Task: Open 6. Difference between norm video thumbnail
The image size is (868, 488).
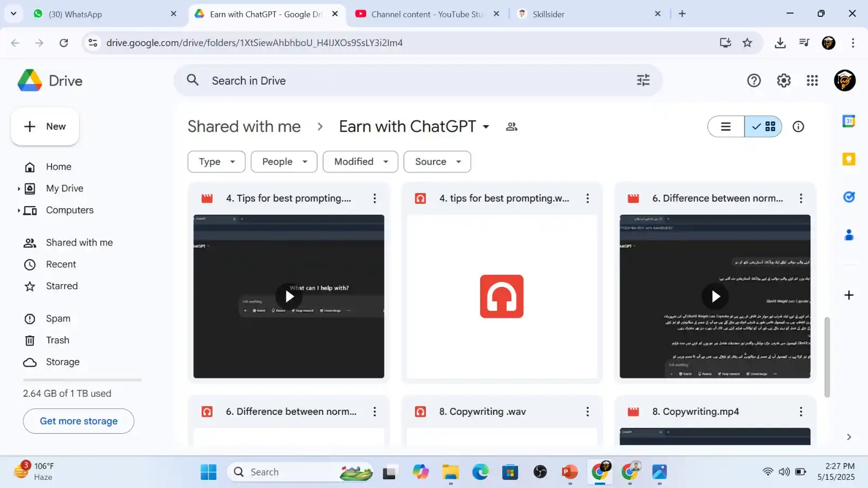Action: pyautogui.click(x=715, y=297)
